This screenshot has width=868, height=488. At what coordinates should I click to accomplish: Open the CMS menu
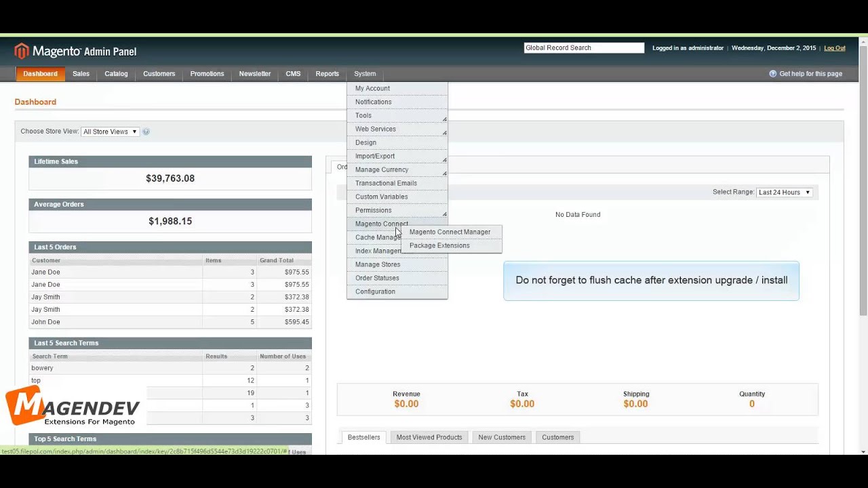pyautogui.click(x=293, y=74)
